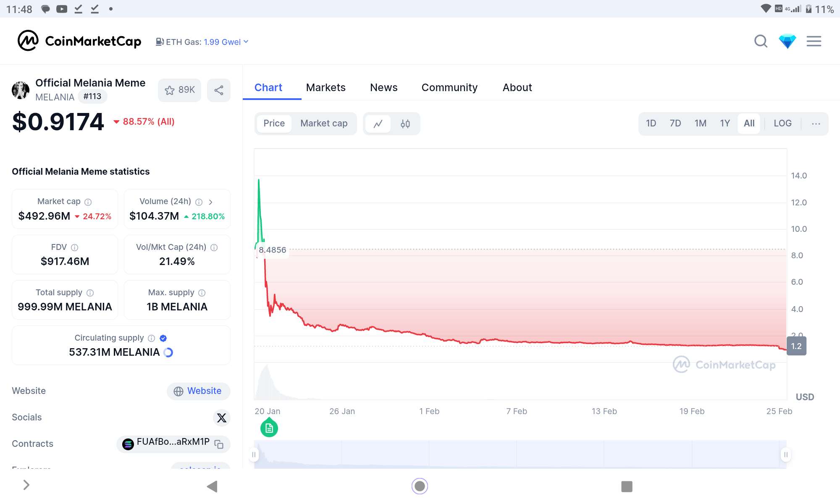Click the $104.37M volume value
Image resolution: width=840 pixels, height=504 pixels.
(x=154, y=216)
